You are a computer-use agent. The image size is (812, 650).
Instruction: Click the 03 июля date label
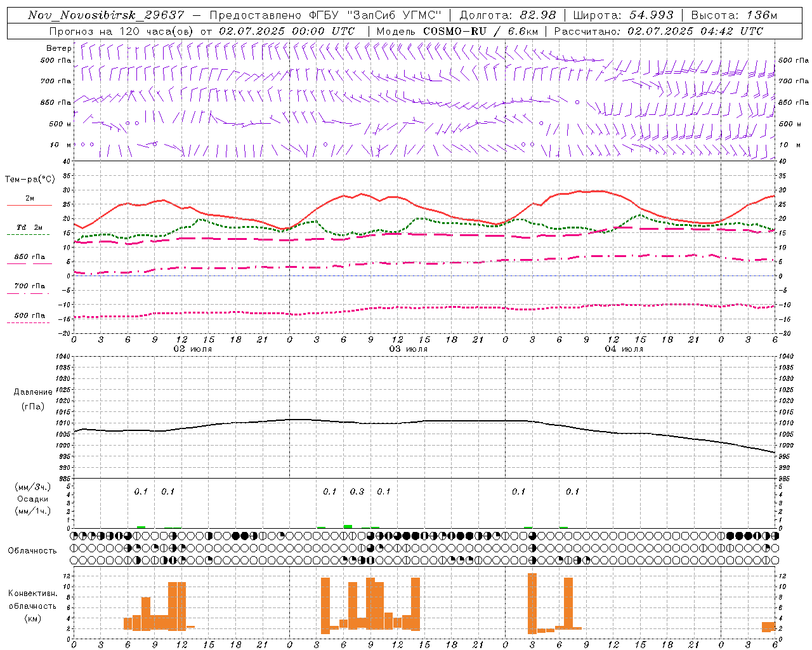(409, 349)
